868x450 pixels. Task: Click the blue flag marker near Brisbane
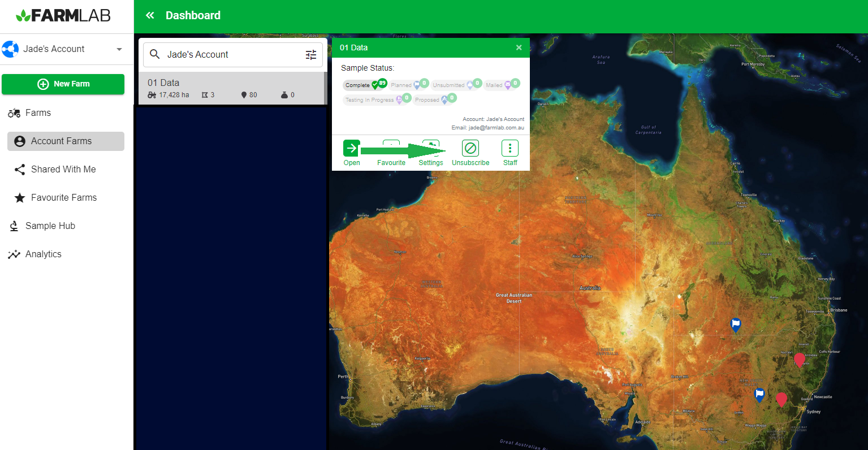[x=736, y=324]
